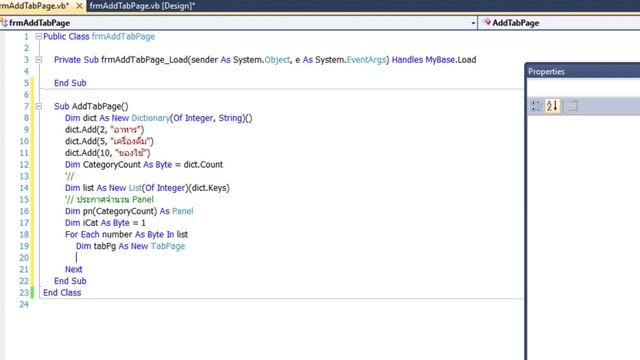This screenshot has width=640, height=360.
Task: Select Categorized view in Properties panel
Action: click(535, 106)
